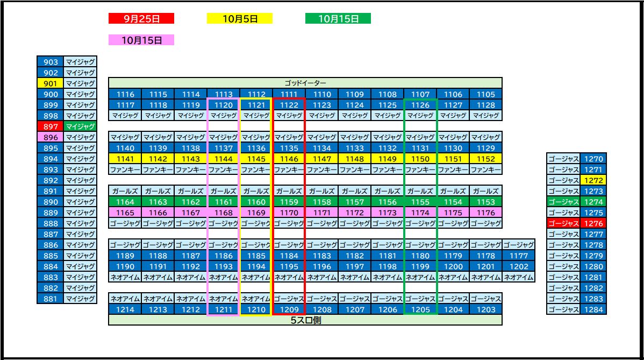Expand the green-outlined column at seat 1126
The height and width of the screenshot is (360, 644).
click(419, 105)
